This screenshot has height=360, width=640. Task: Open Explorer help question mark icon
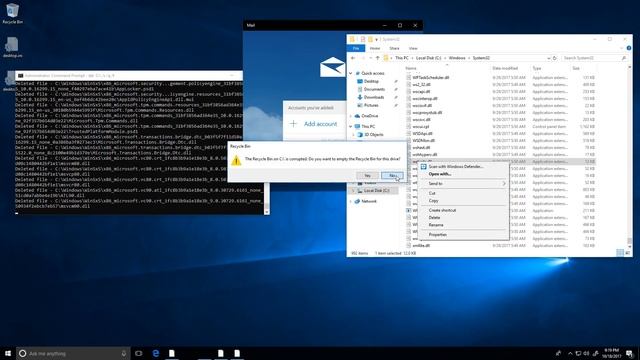coord(629,48)
